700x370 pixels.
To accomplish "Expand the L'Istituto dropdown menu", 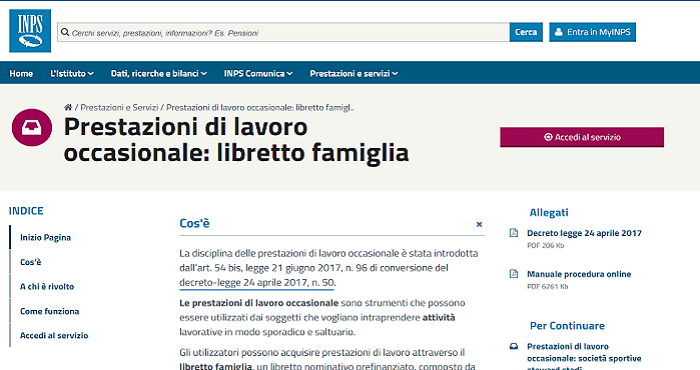I will pyautogui.click(x=72, y=73).
